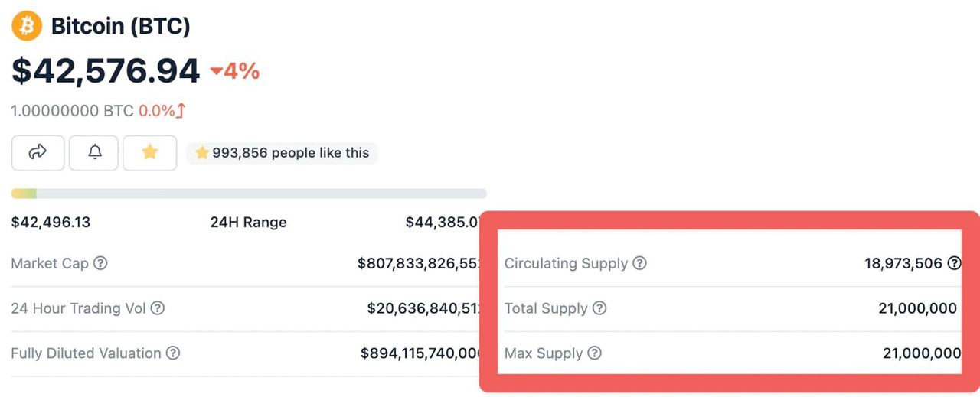Click the Total Supply help icon
The height and width of the screenshot is (397, 980).
point(599,308)
